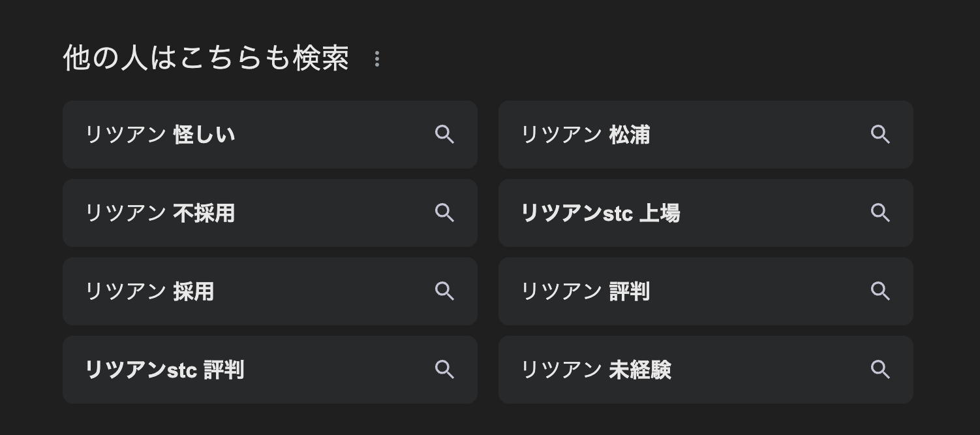980x435 pixels.
Task: Click the リツアン text before 怪しい
Action: coord(125,135)
